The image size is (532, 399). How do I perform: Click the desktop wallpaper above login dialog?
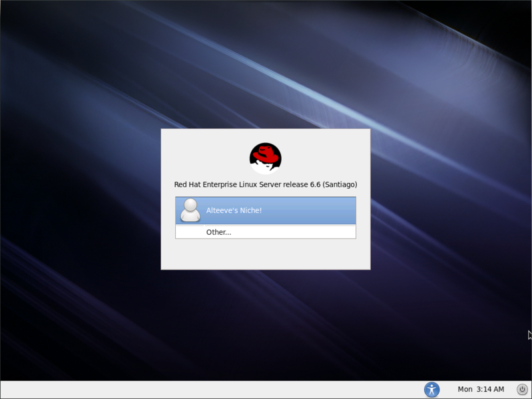point(266,66)
